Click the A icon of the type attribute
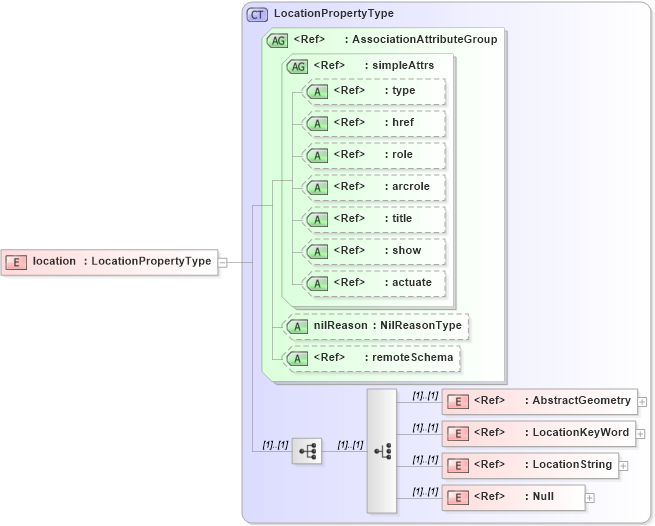 317,91
